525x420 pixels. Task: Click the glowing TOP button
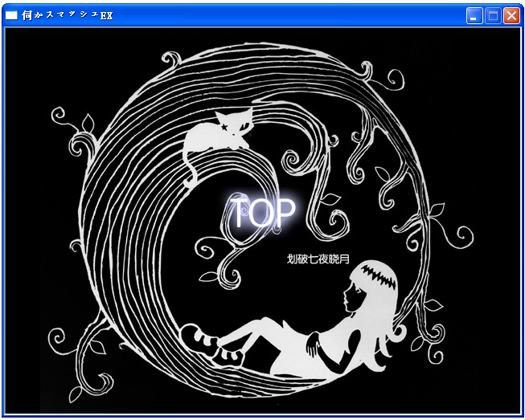(x=263, y=213)
